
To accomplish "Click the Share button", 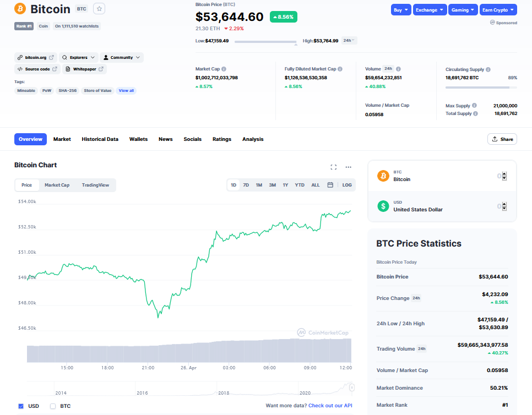I will [502, 139].
